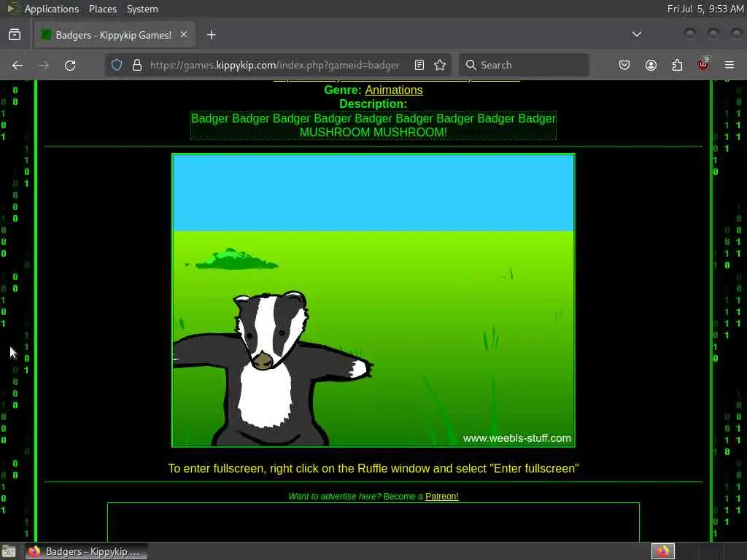Image resolution: width=747 pixels, height=560 pixels.
Task: Click the badger Flash animation window
Action: pos(373,300)
